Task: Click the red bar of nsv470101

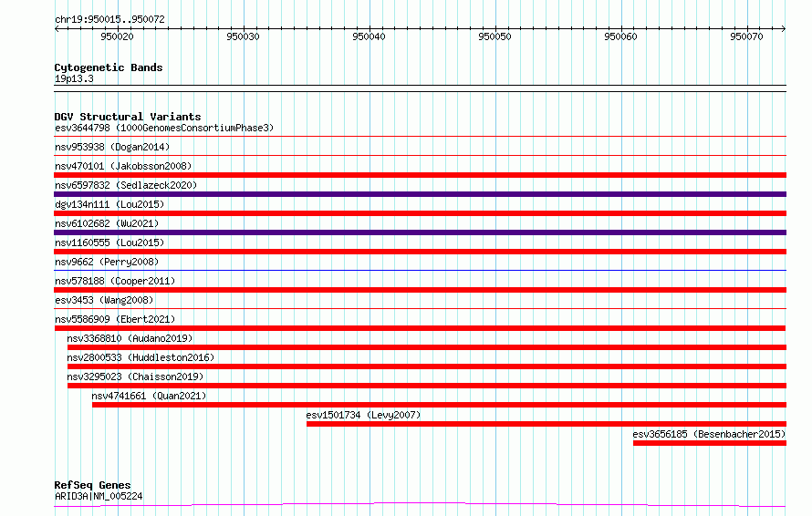Action: (x=420, y=175)
